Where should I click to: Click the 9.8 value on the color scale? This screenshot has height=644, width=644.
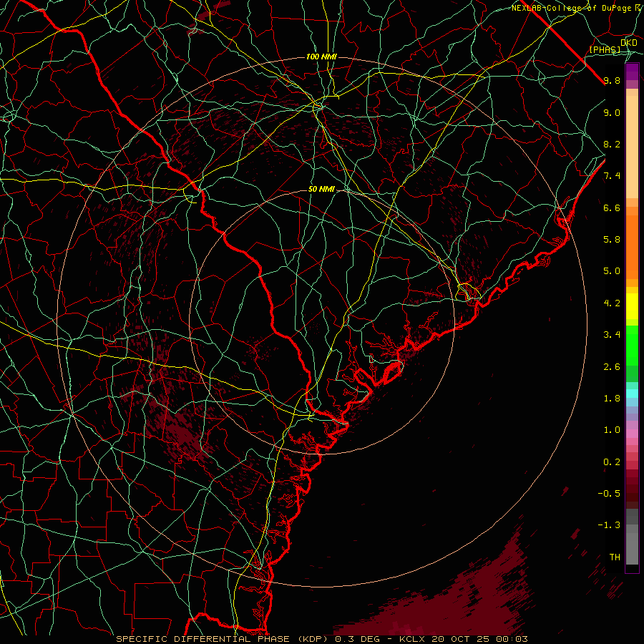pos(612,80)
